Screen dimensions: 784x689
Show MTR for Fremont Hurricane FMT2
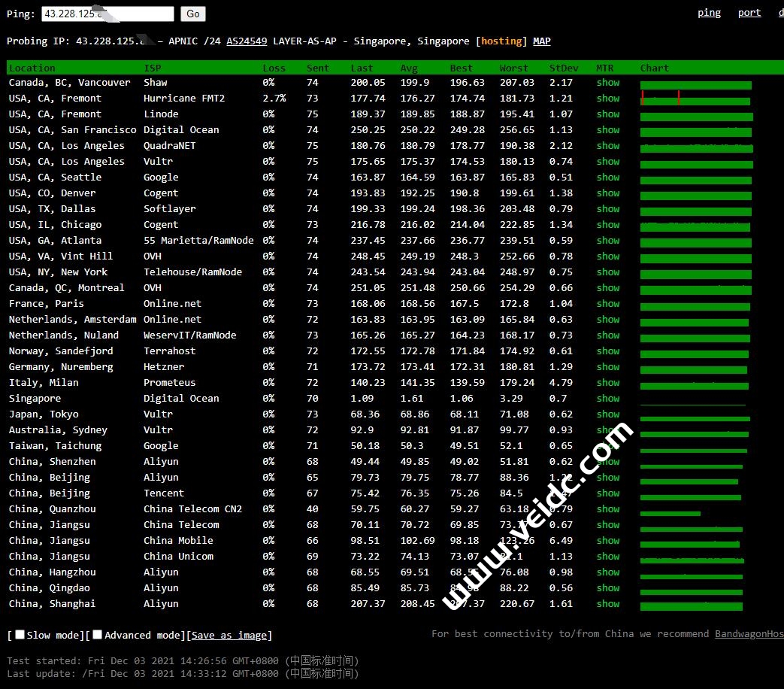click(608, 99)
